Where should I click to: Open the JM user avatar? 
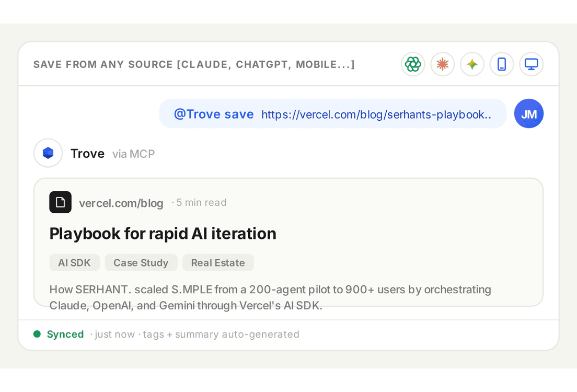point(529,114)
